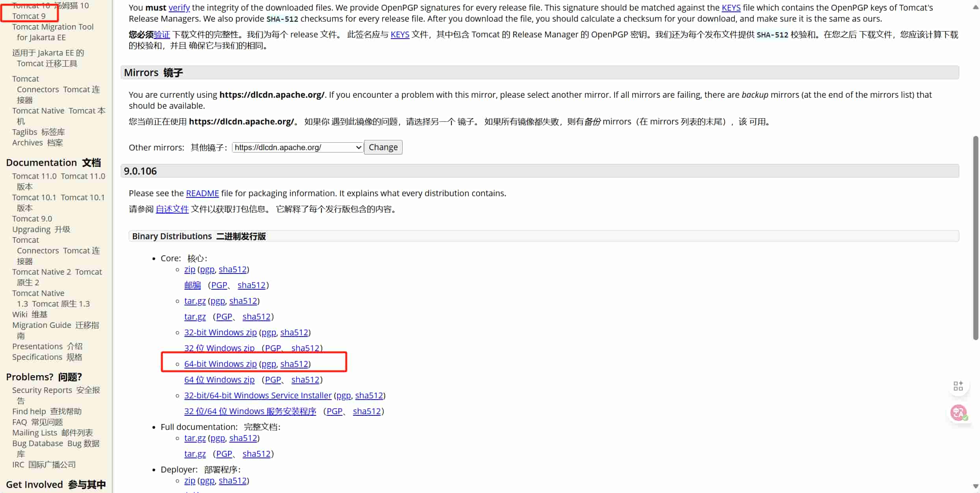This screenshot has width=980, height=493.
Task: Open the verify link
Action: pos(179,7)
